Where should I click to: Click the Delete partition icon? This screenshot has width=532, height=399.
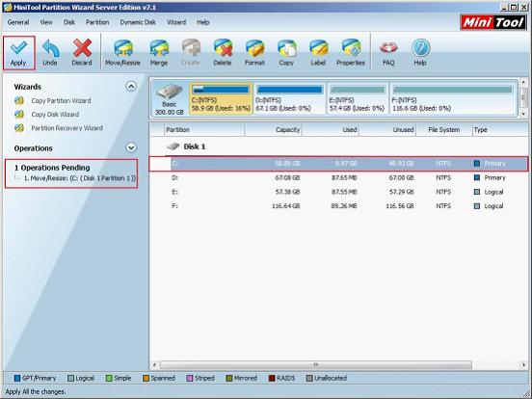click(x=223, y=53)
